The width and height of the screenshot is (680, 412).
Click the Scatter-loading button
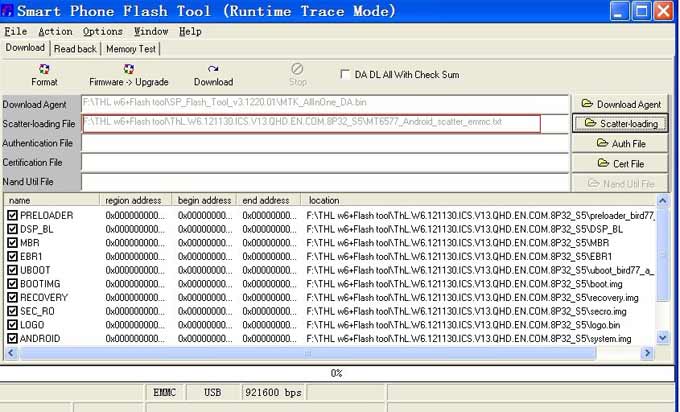(620, 124)
